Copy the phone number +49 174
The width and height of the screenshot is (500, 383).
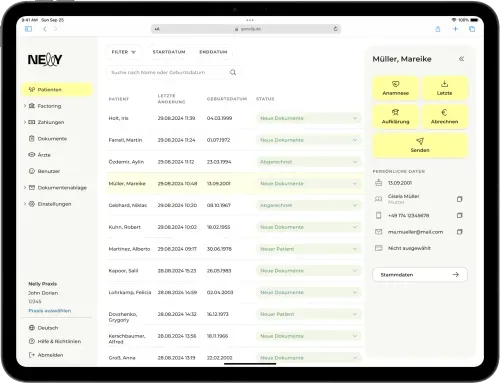(459, 215)
